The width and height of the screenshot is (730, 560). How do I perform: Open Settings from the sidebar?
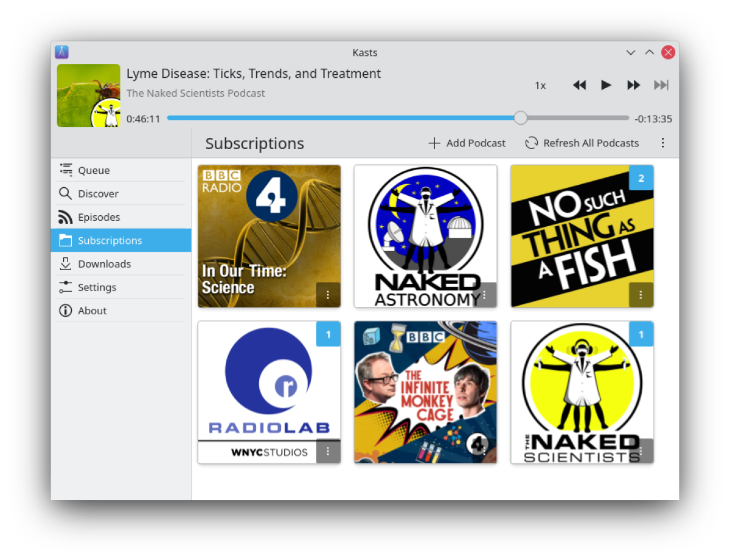click(121, 287)
